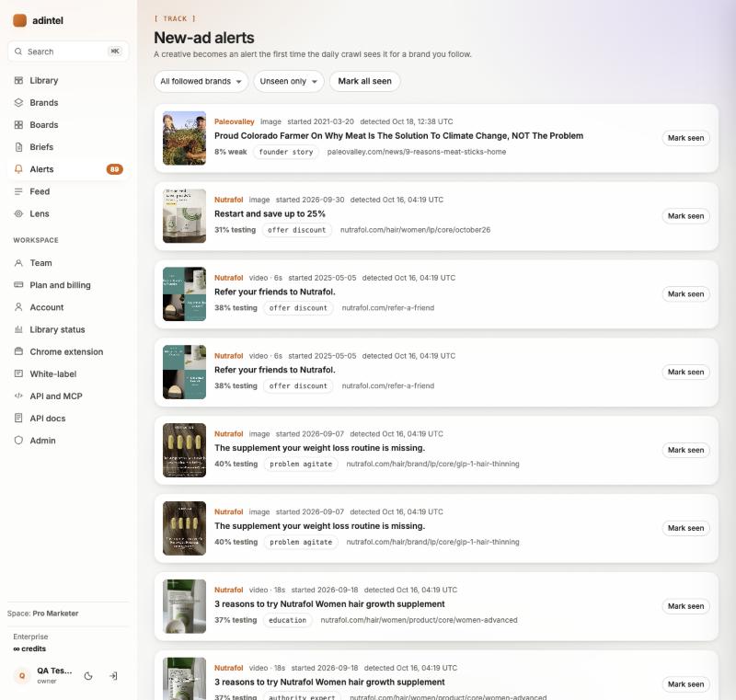Image resolution: width=736 pixels, height=700 pixels.
Task: Click the adintel logo icon
Action: (19, 20)
